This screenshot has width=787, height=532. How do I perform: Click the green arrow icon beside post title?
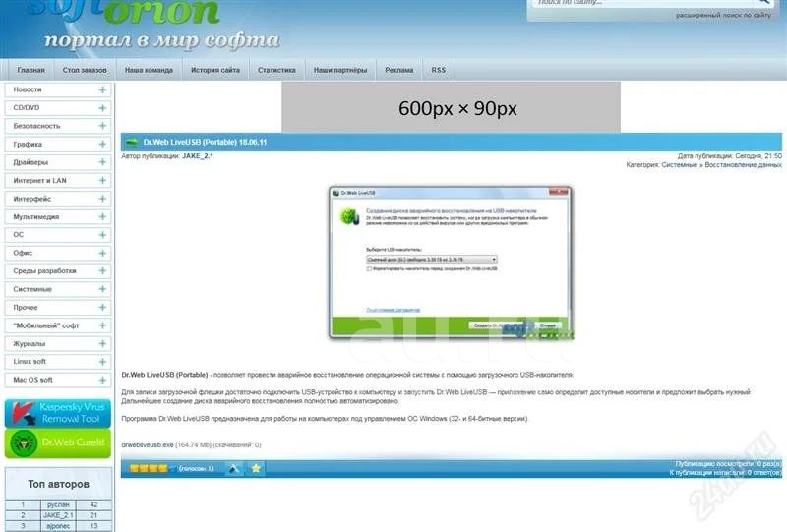(132, 143)
